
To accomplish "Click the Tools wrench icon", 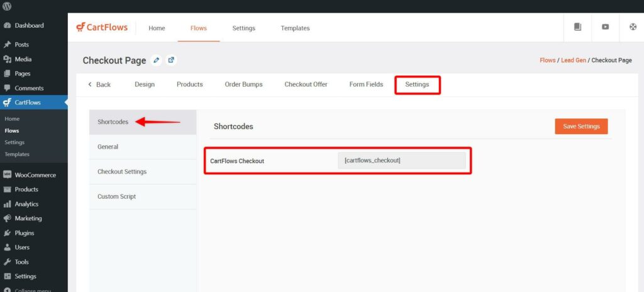I will pyautogui.click(x=7, y=262).
